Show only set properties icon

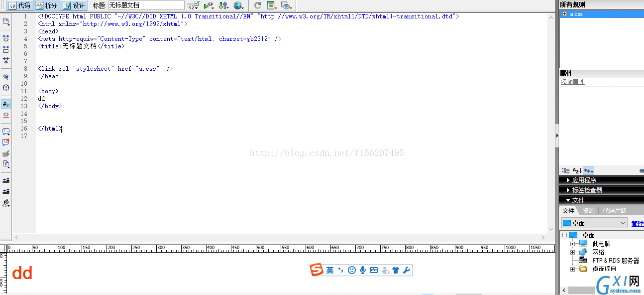tap(588, 170)
